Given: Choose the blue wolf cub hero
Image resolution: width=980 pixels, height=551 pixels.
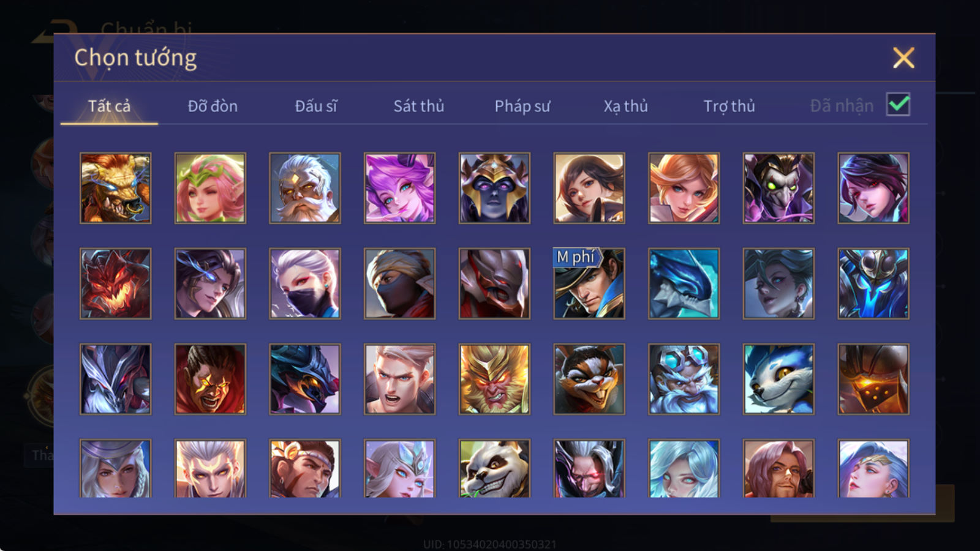Looking at the screenshot, I should [778, 379].
